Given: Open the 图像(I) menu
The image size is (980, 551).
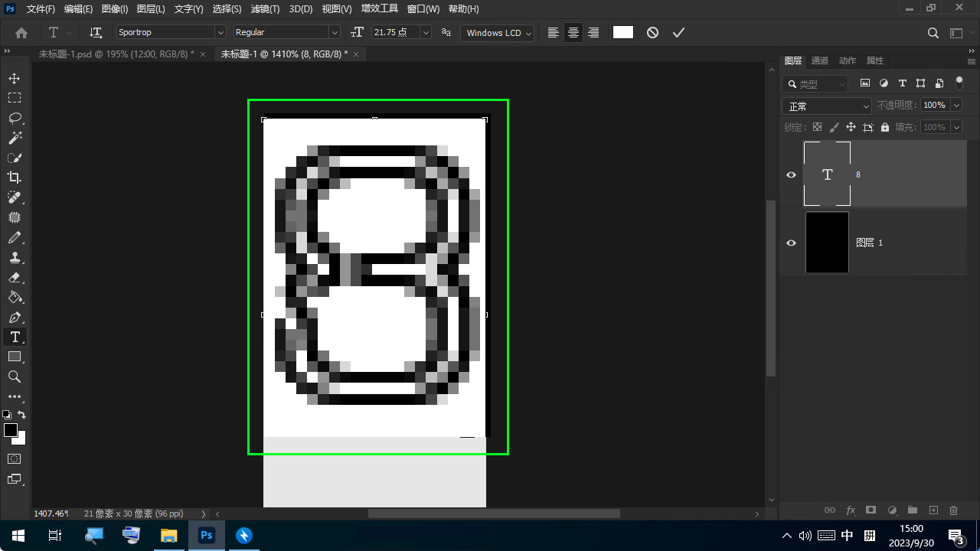Looking at the screenshot, I should click(115, 9).
